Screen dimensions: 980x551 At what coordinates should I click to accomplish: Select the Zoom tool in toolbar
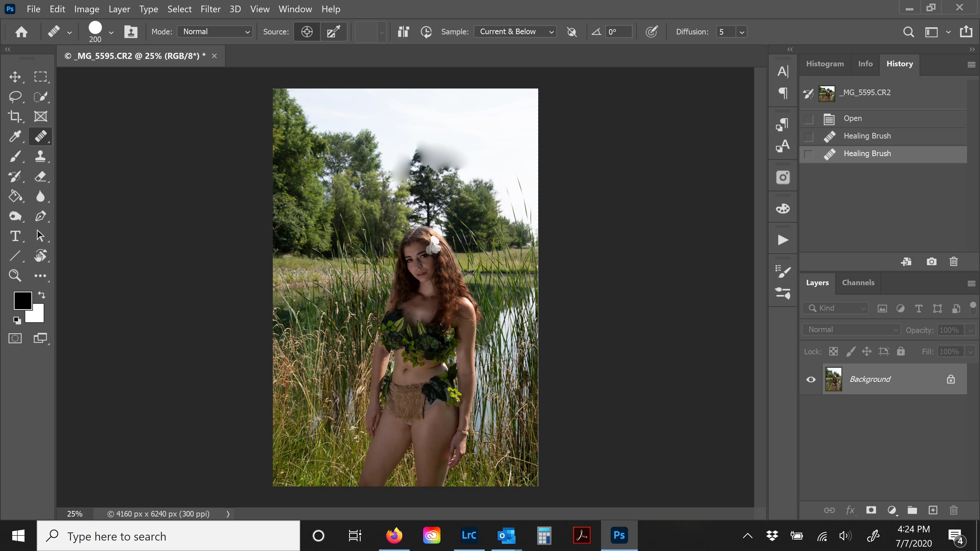tap(15, 275)
